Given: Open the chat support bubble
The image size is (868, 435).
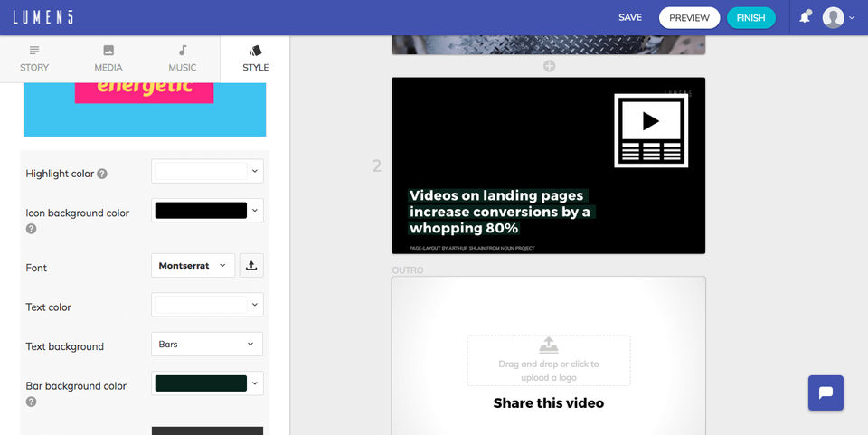Looking at the screenshot, I should (x=826, y=392).
